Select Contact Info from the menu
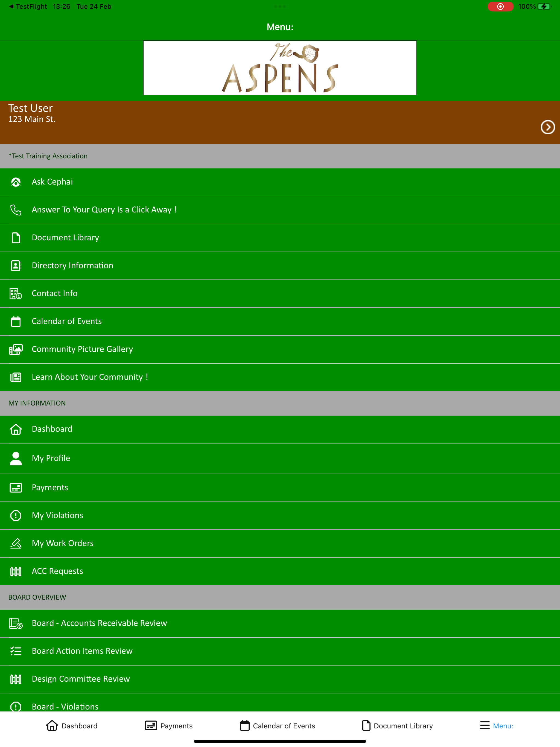Image resolution: width=560 pixels, height=747 pixels. 280,293
